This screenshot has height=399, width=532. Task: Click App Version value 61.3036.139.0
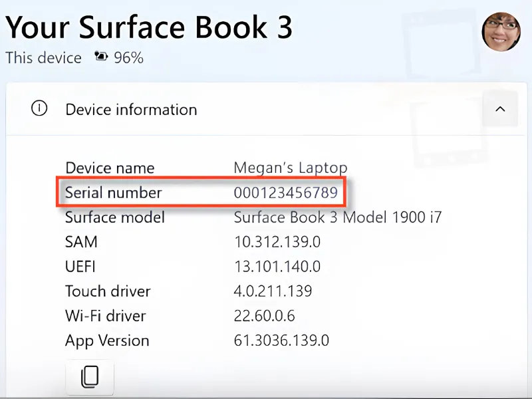click(x=281, y=340)
